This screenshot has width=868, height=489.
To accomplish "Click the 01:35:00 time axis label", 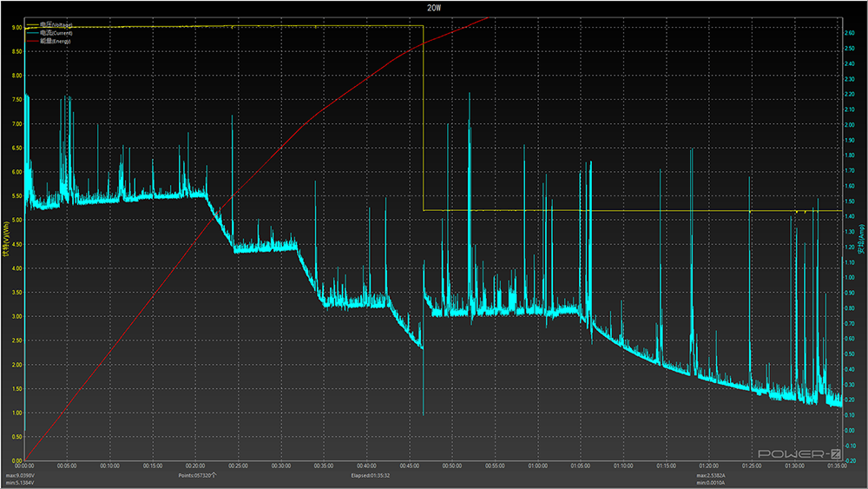I will tap(835, 466).
